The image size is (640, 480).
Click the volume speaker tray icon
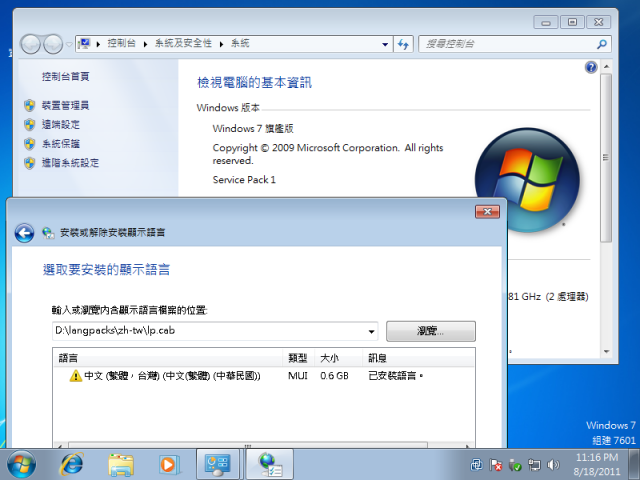[x=553, y=465]
